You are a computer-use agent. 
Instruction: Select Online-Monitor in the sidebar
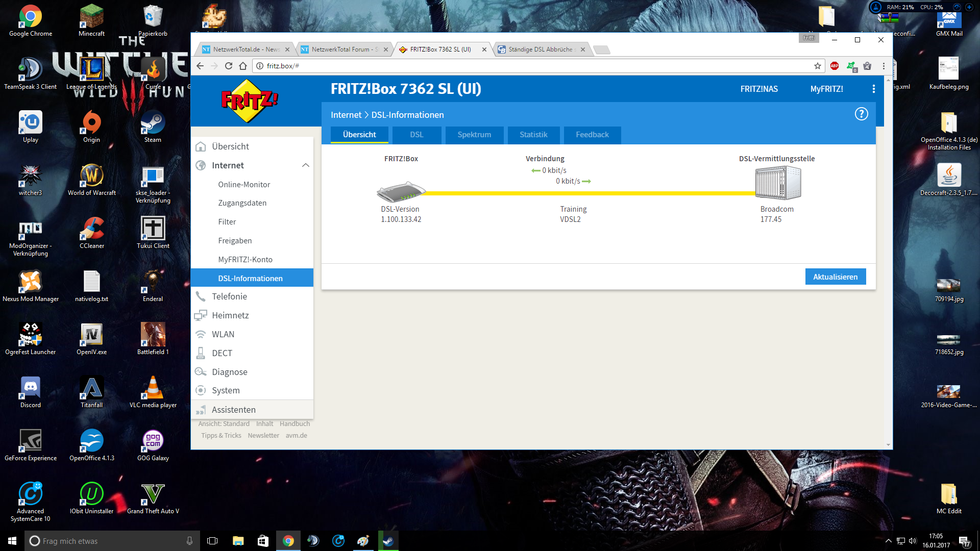point(244,184)
